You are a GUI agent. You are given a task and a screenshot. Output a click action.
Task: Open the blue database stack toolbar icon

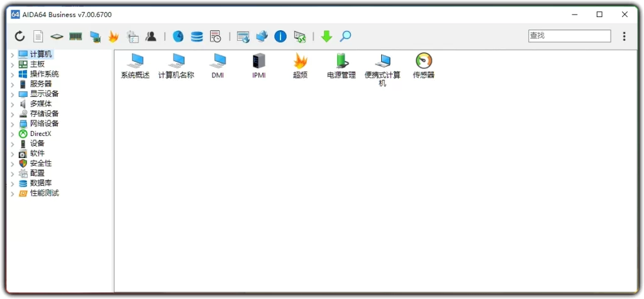point(197,37)
